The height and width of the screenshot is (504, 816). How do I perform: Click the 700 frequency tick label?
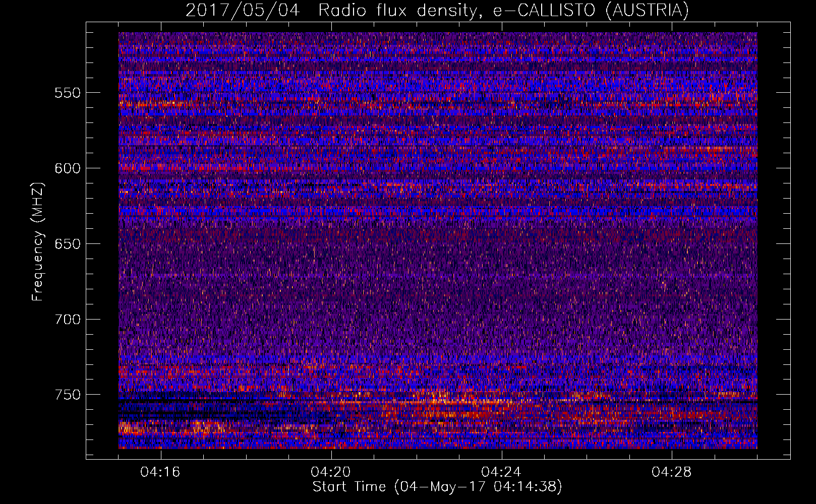(68, 320)
